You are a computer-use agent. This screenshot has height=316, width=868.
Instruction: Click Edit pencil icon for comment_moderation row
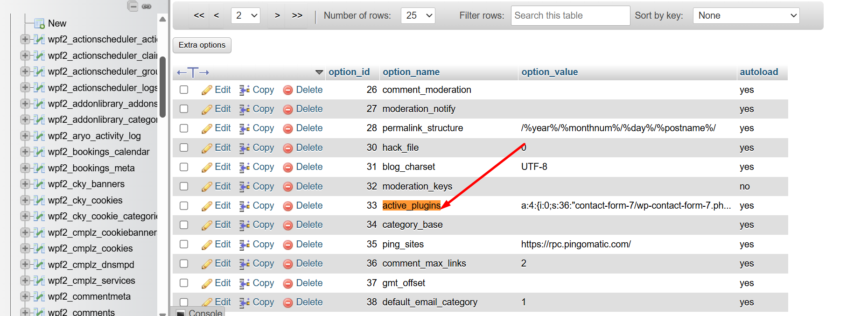[207, 90]
